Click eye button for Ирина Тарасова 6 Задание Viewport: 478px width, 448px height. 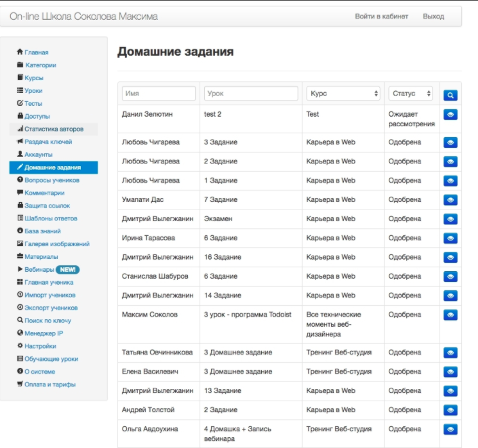pyautogui.click(x=450, y=238)
